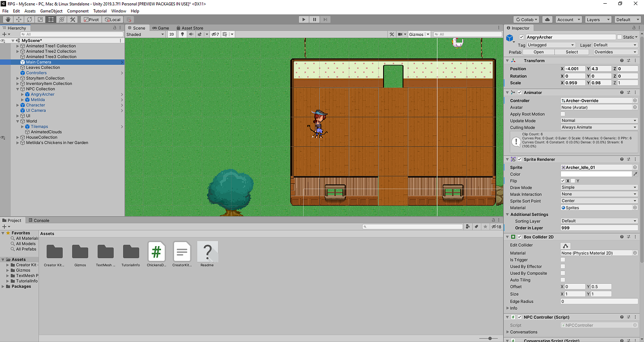The image size is (644, 342).
Task: Enable Is Trigger on the Box Collider 2D
Action: [563, 260]
